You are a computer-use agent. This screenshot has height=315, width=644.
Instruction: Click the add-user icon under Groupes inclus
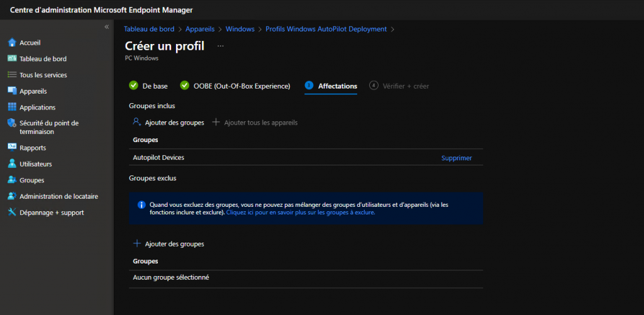click(x=137, y=123)
